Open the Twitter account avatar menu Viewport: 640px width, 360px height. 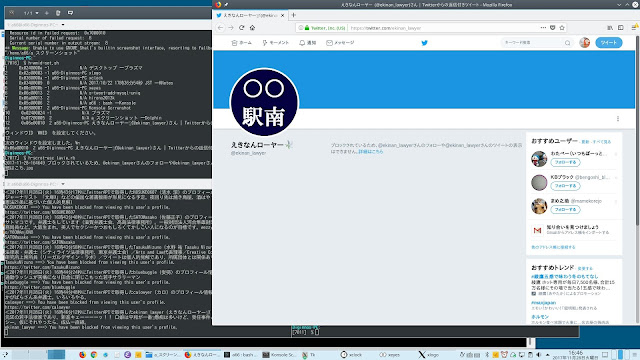[584, 42]
